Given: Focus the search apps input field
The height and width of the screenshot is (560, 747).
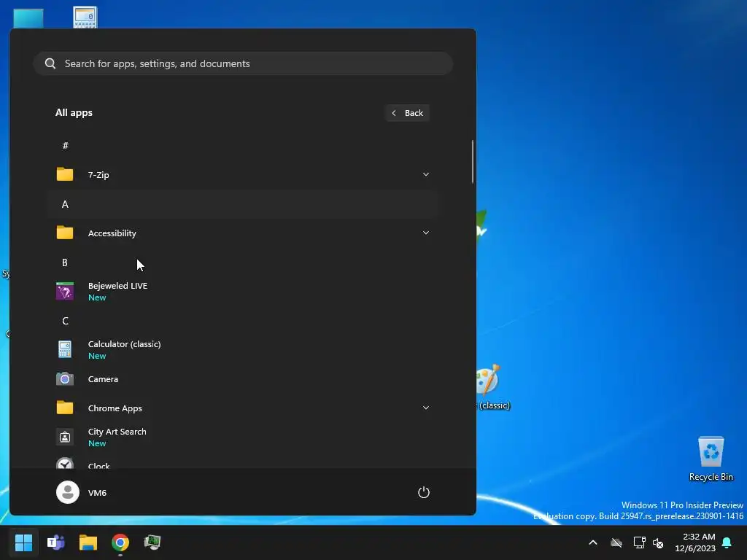Looking at the screenshot, I should point(243,63).
